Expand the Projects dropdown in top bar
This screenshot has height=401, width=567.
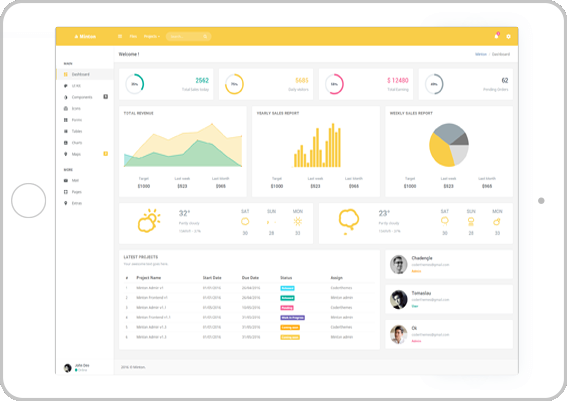click(x=152, y=37)
